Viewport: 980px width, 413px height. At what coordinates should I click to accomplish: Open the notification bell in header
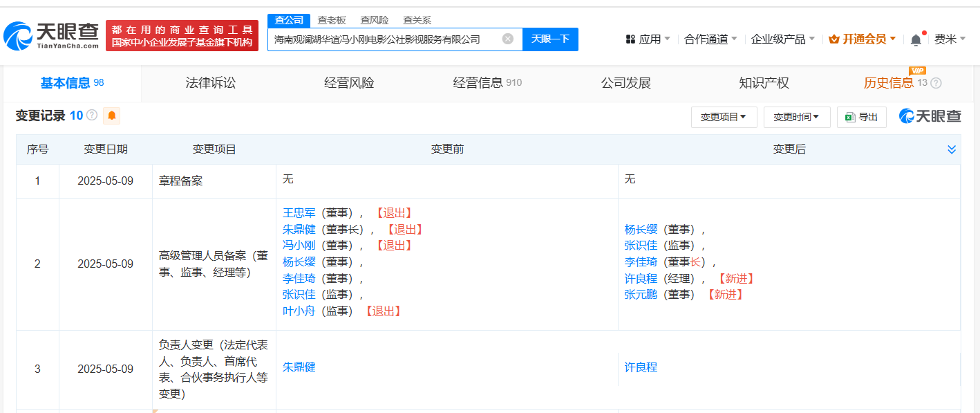tap(916, 39)
